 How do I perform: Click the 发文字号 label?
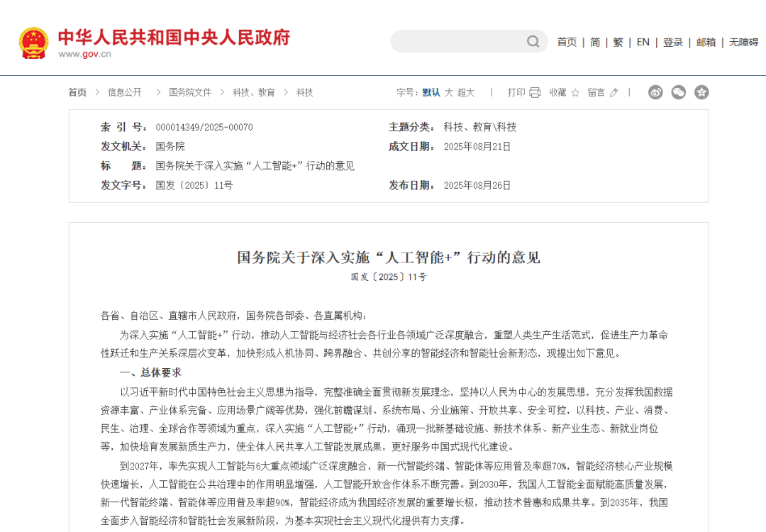click(x=124, y=186)
